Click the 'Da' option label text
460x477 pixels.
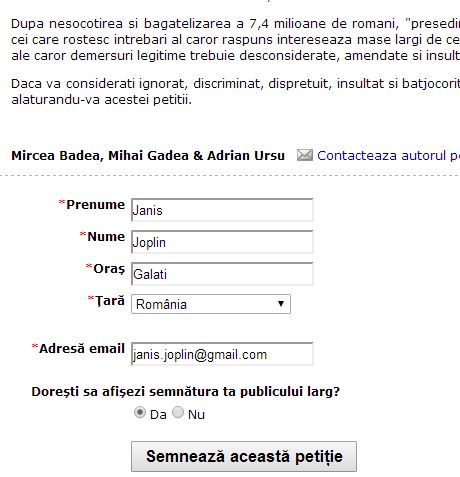pos(158,415)
